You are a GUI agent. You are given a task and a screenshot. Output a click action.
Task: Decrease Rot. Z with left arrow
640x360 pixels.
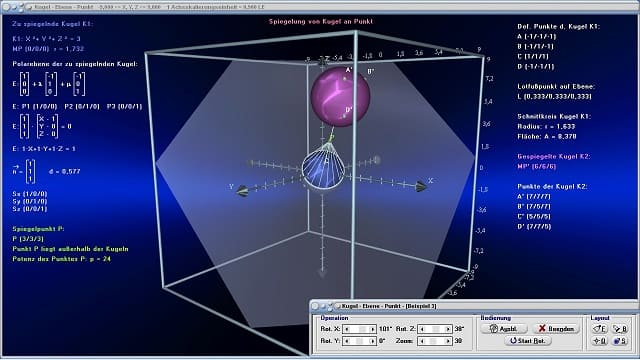(422, 329)
